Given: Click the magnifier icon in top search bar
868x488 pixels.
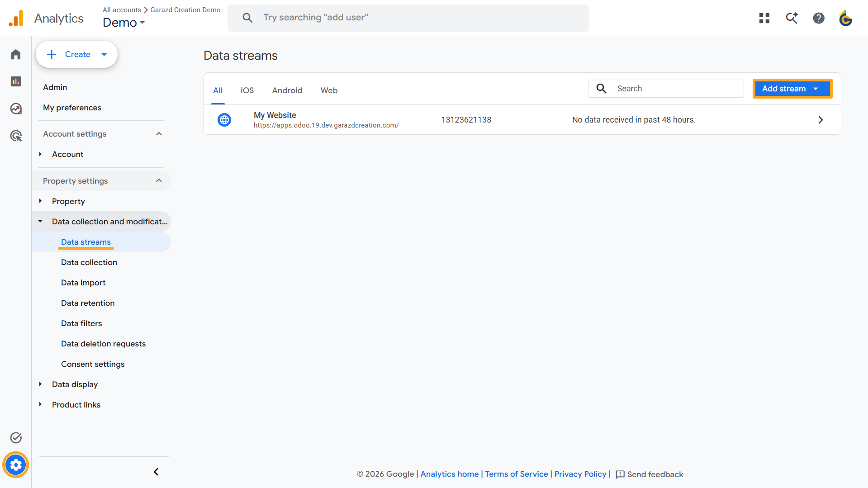Looking at the screenshot, I should [247, 18].
